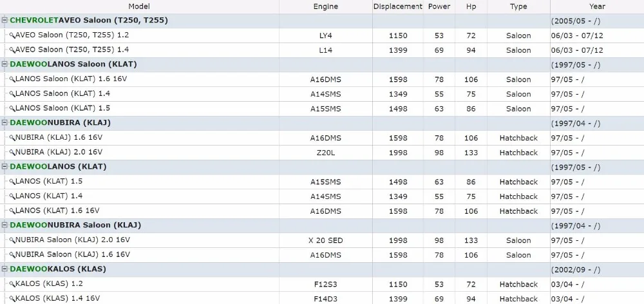
Task: Click engine code F12S3
Action: click(x=326, y=284)
